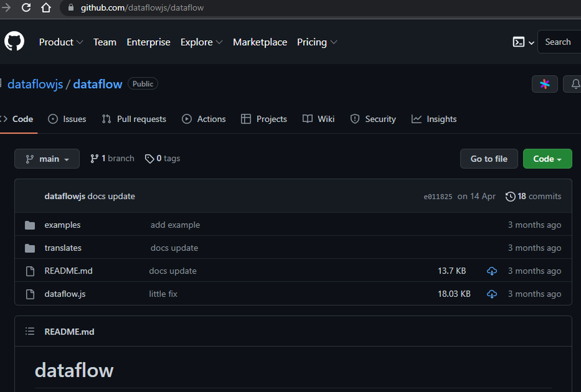Download dataflow.js via the cloud icon
581x392 pixels.
point(492,294)
